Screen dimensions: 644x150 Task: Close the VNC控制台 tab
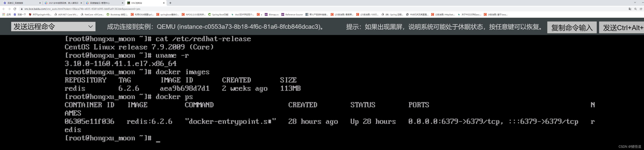tap(164, 3)
